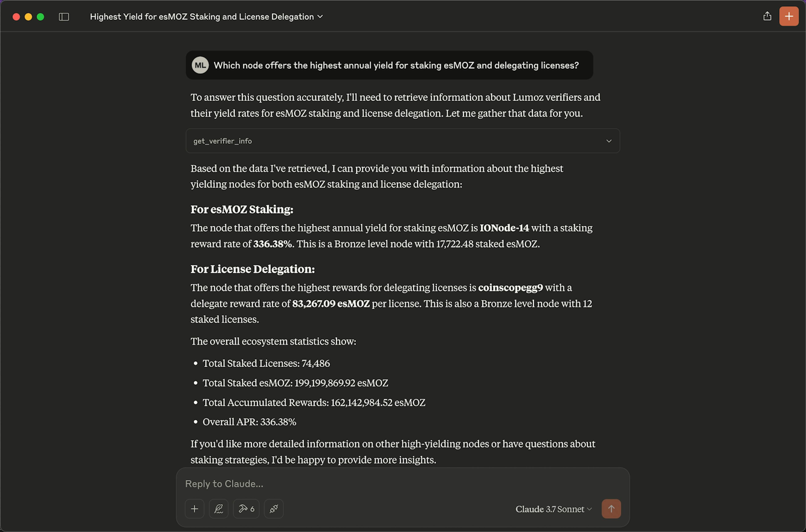Open the Claude 3.7 Sonnet model selector

click(553, 509)
